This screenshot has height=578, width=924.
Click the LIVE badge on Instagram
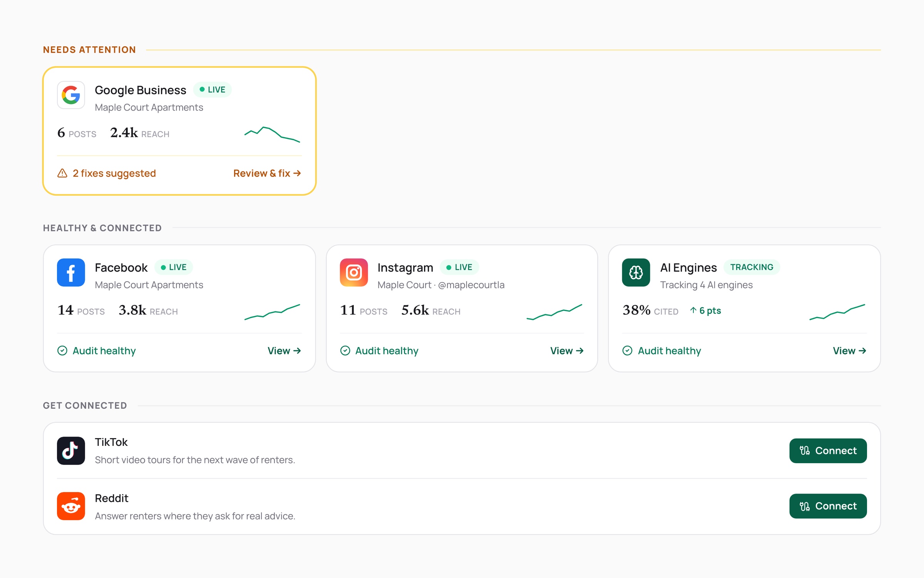coord(459,267)
